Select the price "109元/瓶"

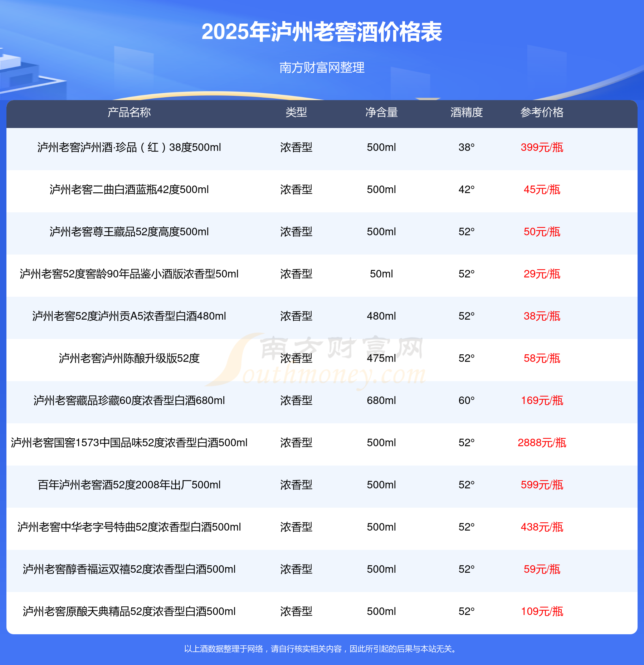coord(542,611)
